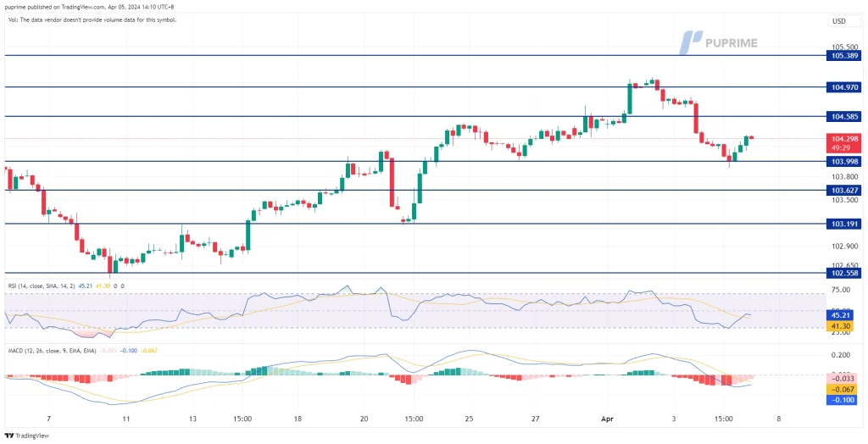
Task: Select the 103.998 support price label
Action: tap(843, 161)
